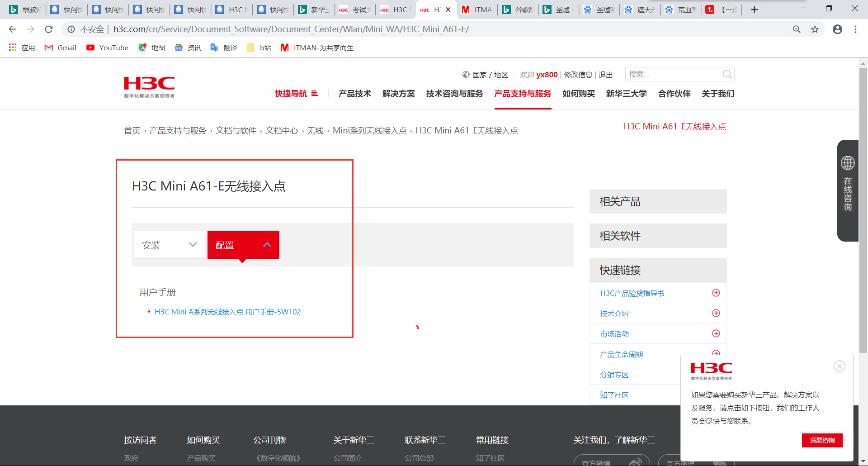Open the 技术咨询与服务 menu

pos(454,94)
